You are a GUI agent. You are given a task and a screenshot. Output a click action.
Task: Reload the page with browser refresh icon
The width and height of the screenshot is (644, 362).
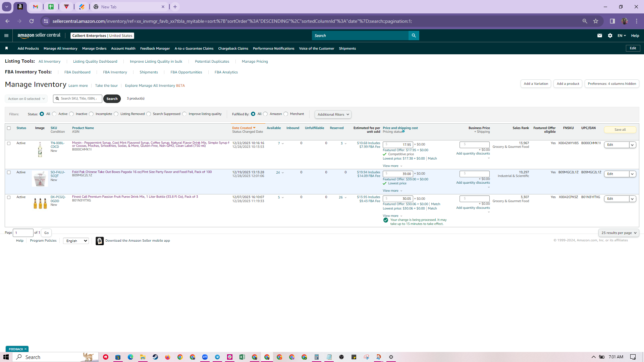(x=32, y=21)
